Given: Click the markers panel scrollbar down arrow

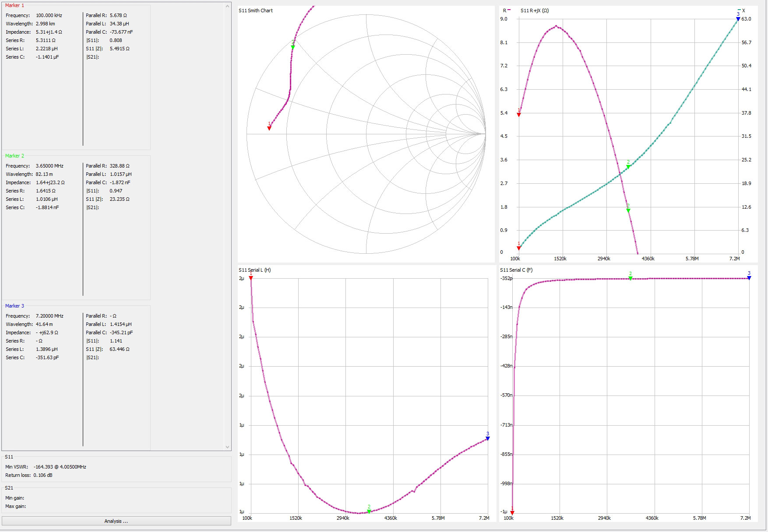Looking at the screenshot, I should (x=227, y=447).
